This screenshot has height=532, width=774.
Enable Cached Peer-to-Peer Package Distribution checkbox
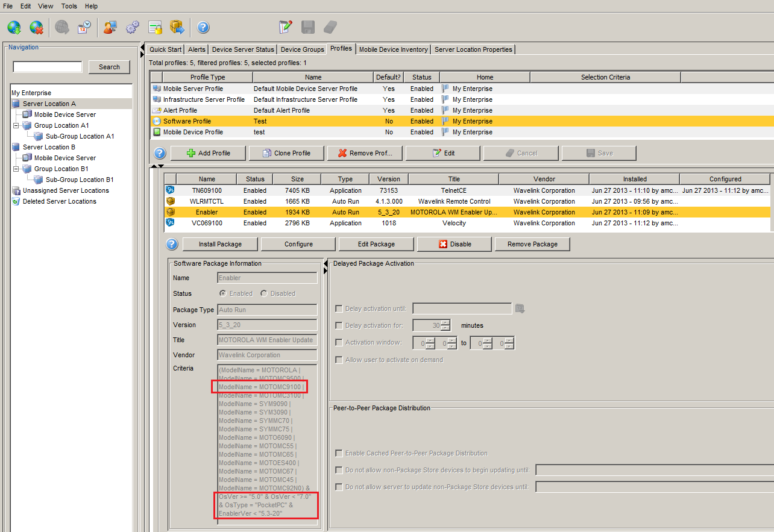pyautogui.click(x=339, y=453)
